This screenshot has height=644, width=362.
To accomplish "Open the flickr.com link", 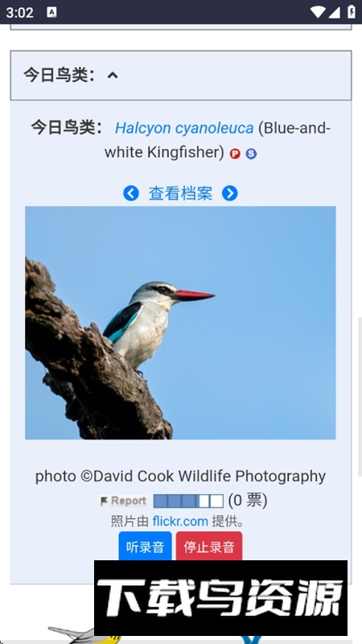I will (x=180, y=522).
